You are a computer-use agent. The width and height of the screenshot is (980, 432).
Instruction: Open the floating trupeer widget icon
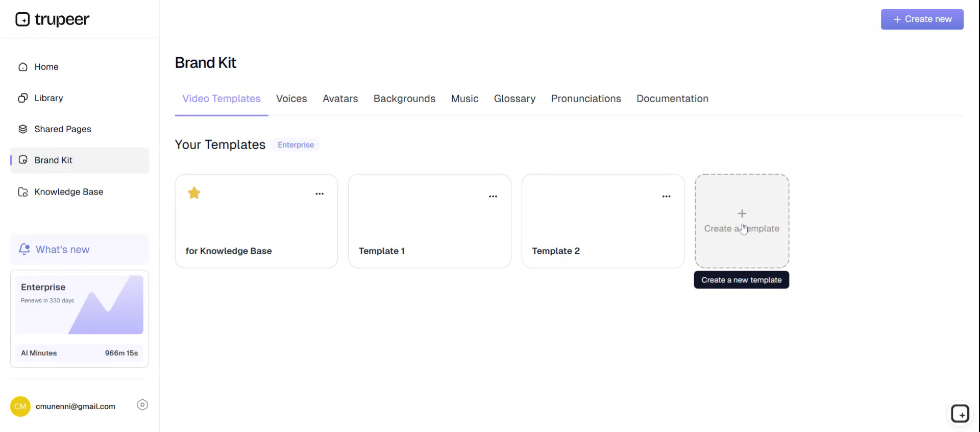point(960,414)
